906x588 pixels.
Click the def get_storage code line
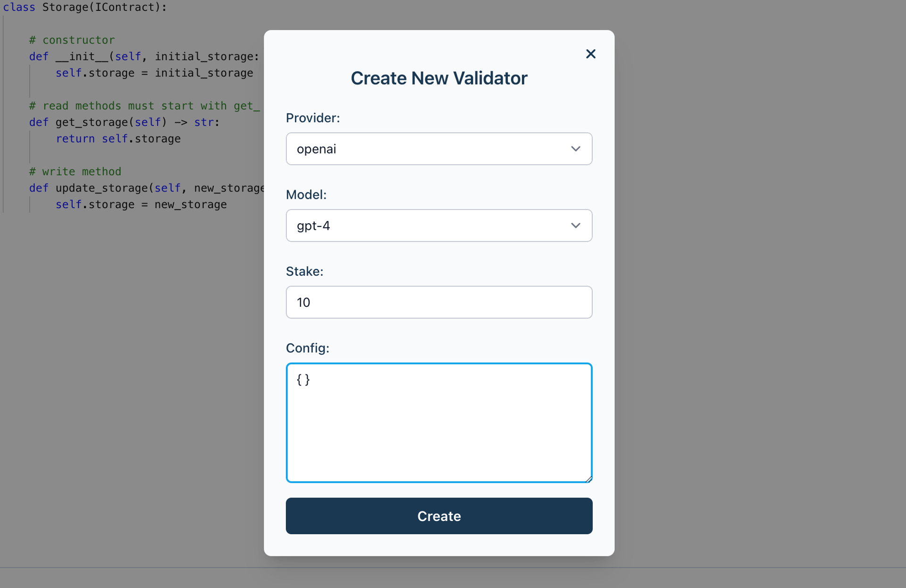(x=124, y=122)
